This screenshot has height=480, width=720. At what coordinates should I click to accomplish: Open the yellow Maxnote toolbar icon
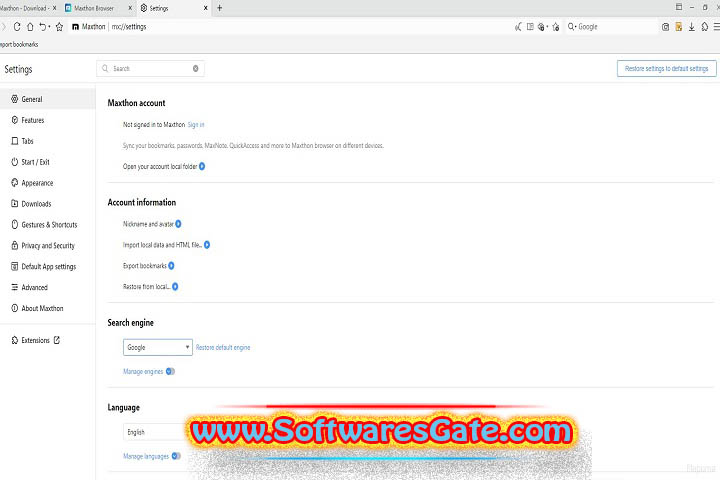679,27
